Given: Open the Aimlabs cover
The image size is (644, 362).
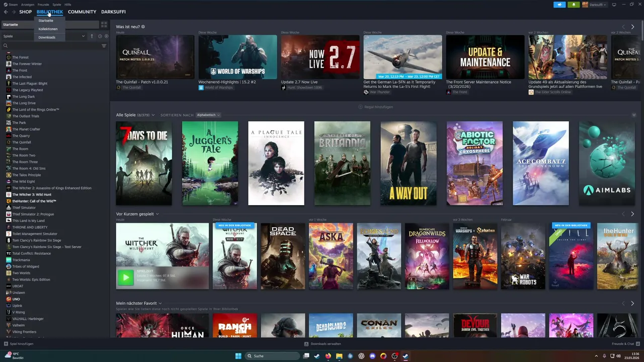Looking at the screenshot, I should point(607,163).
